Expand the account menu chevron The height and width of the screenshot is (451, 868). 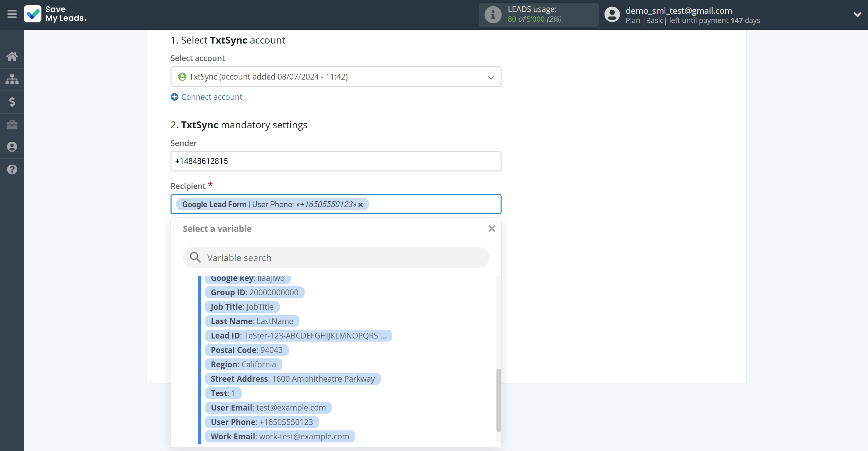pos(857,14)
